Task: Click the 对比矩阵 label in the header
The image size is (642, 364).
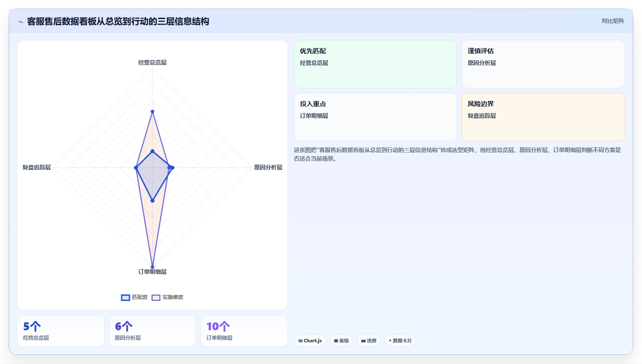Action: [x=613, y=21]
